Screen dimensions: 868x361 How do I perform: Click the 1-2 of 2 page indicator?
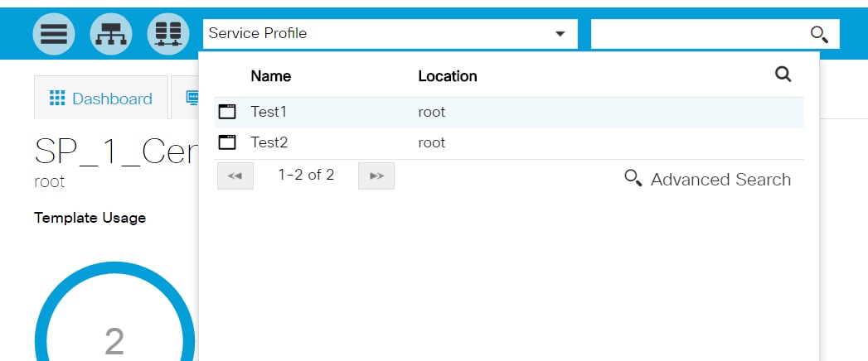[x=306, y=176]
